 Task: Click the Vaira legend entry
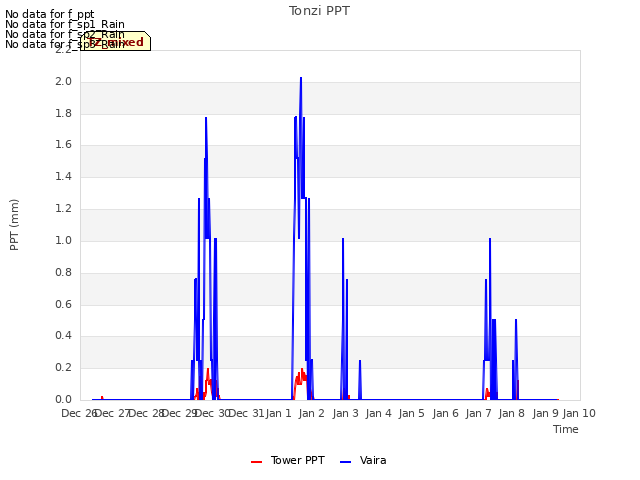pos(363,460)
